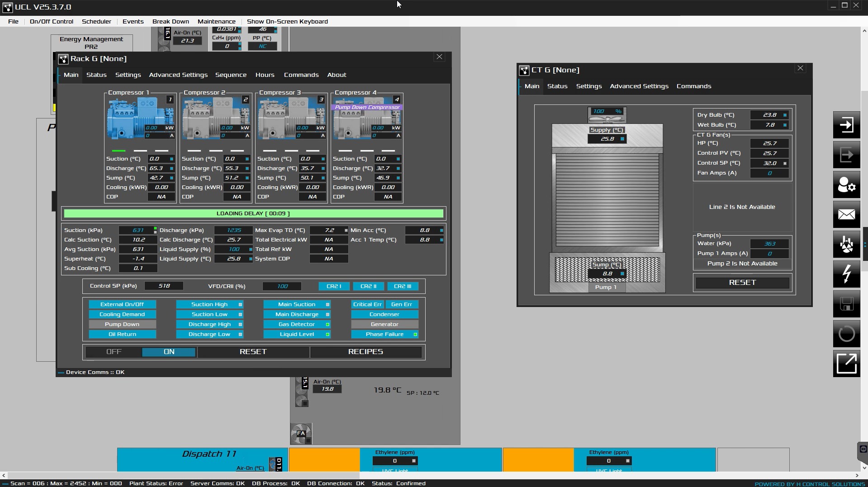Click the VFD/CRII (%) value field
Viewport: 868px width, 487px height.
pos(282,286)
